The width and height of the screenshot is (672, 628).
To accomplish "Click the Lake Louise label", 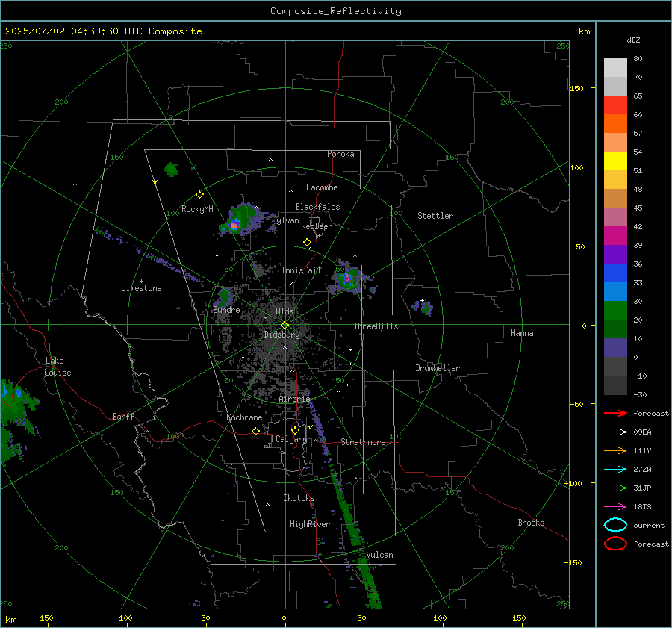I will point(57,367).
